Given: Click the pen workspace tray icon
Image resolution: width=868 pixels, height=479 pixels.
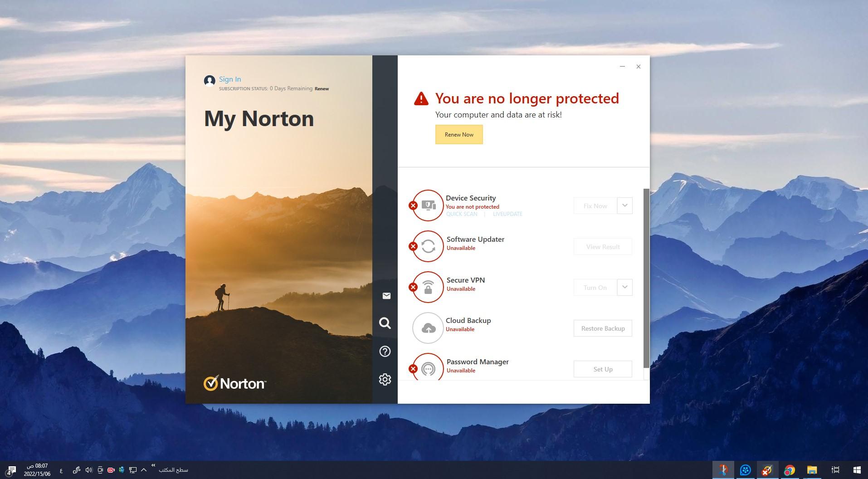Looking at the screenshot, I should 77,470.
